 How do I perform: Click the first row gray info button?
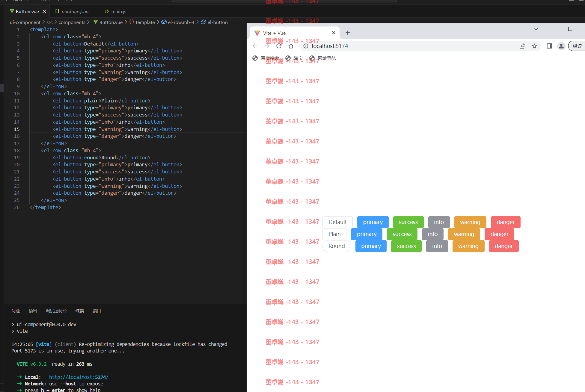click(x=439, y=222)
